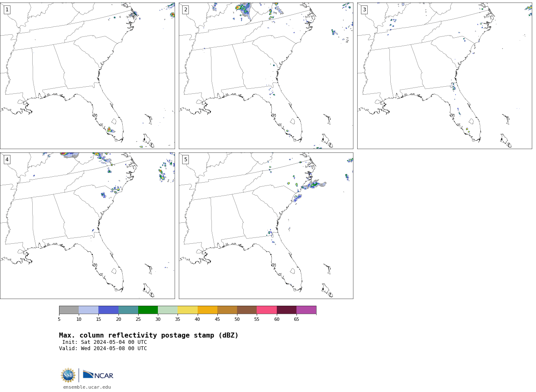Click the number 3 panel label
Viewport: 536px width, 392px height.
coord(364,10)
